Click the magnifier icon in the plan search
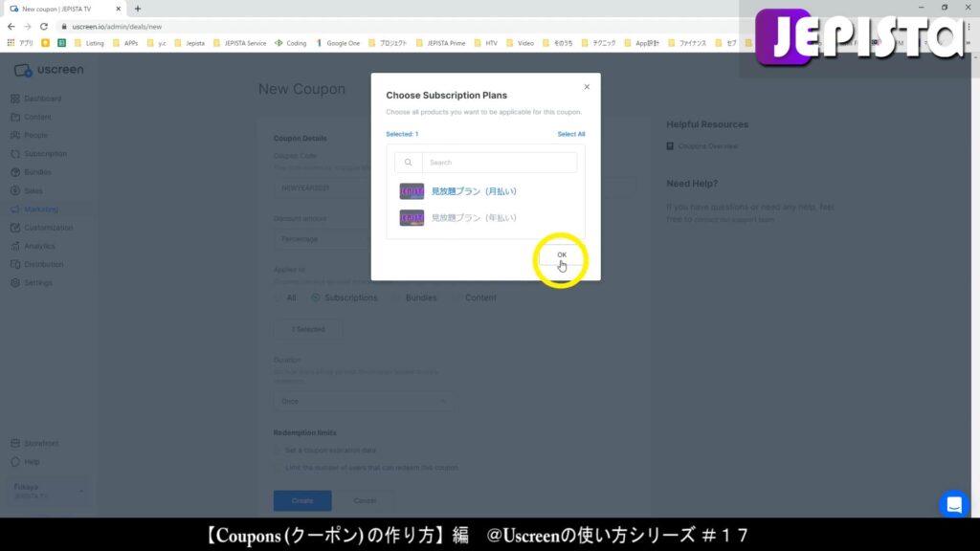Image resolution: width=980 pixels, height=551 pixels. (408, 163)
